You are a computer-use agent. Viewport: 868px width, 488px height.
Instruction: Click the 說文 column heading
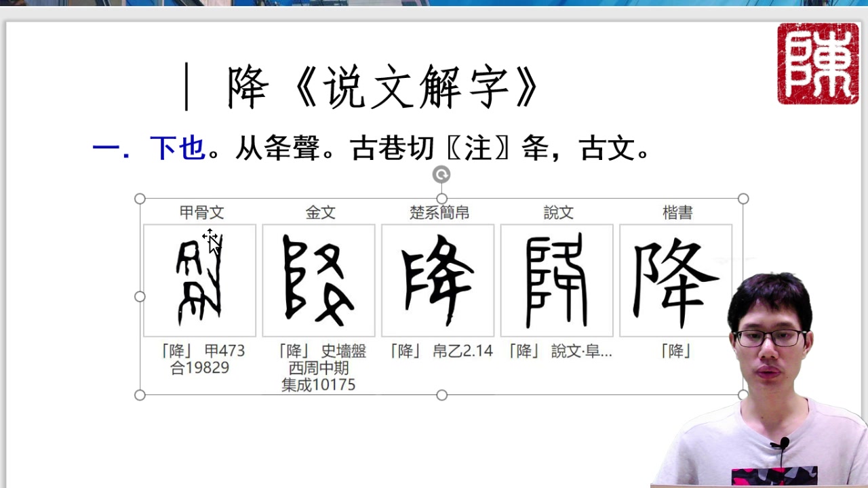(559, 213)
